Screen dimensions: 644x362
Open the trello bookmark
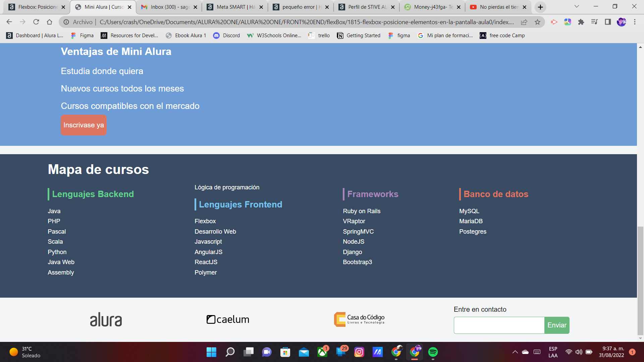click(x=319, y=36)
